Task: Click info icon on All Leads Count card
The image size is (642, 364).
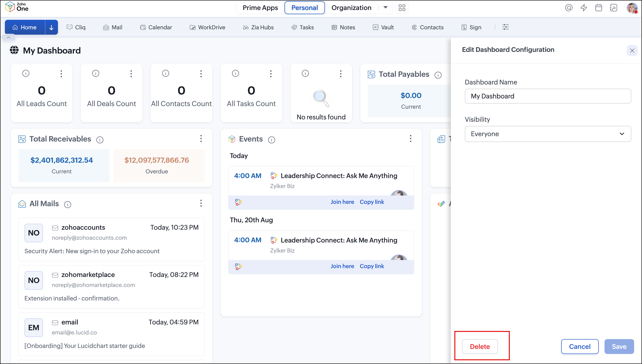Action: [x=26, y=73]
